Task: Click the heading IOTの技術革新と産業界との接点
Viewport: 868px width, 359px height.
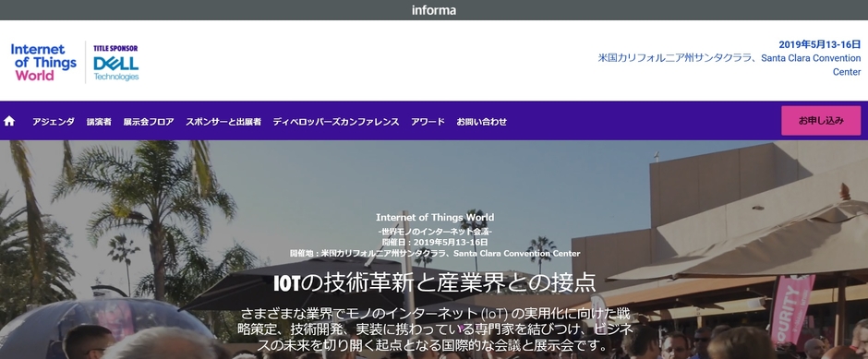Action: (x=435, y=282)
